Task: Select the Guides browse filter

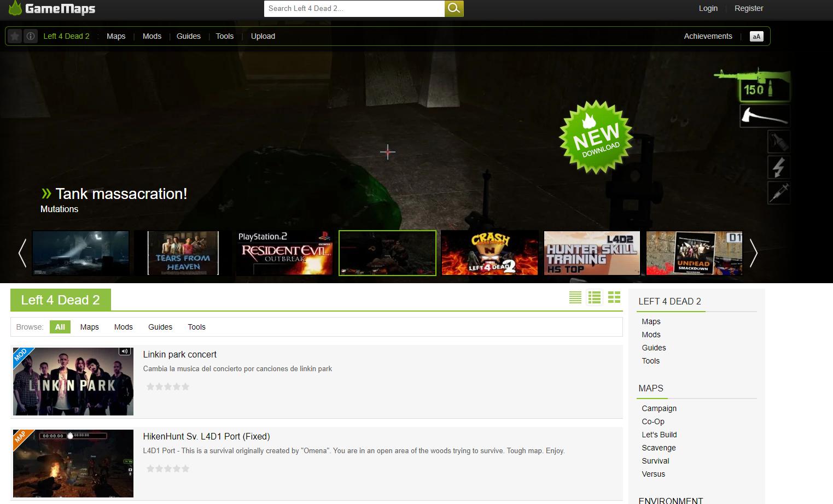Action: click(160, 327)
